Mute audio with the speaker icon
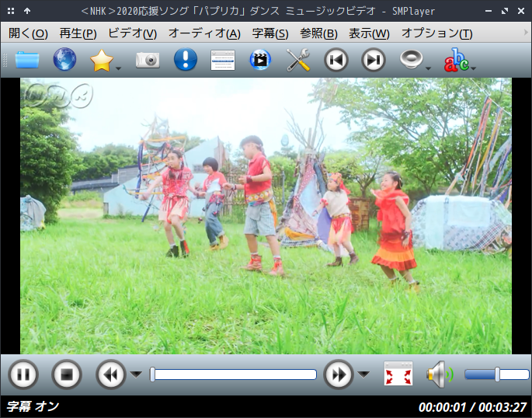 pos(440,374)
